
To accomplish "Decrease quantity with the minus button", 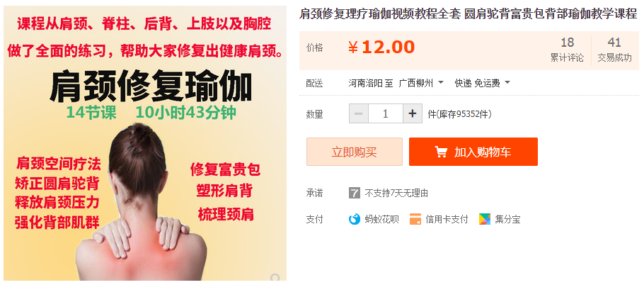I will coord(359,113).
